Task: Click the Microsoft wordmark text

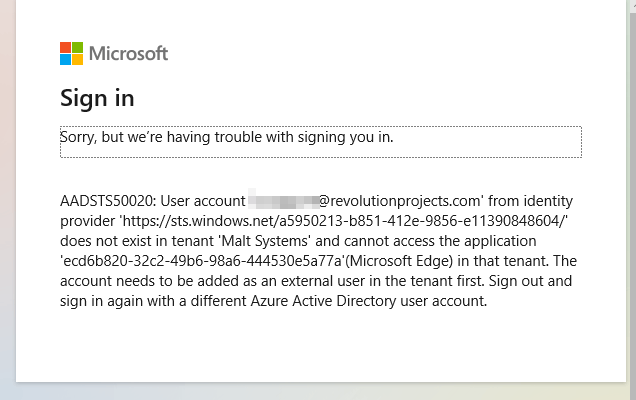Action: 129,54
